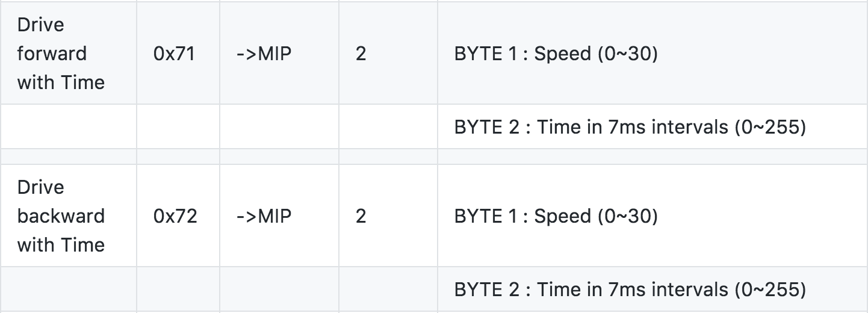This screenshot has width=868, height=313.
Task: Select byte count "2" in Drive backward row
Action: pyautogui.click(x=361, y=217)
